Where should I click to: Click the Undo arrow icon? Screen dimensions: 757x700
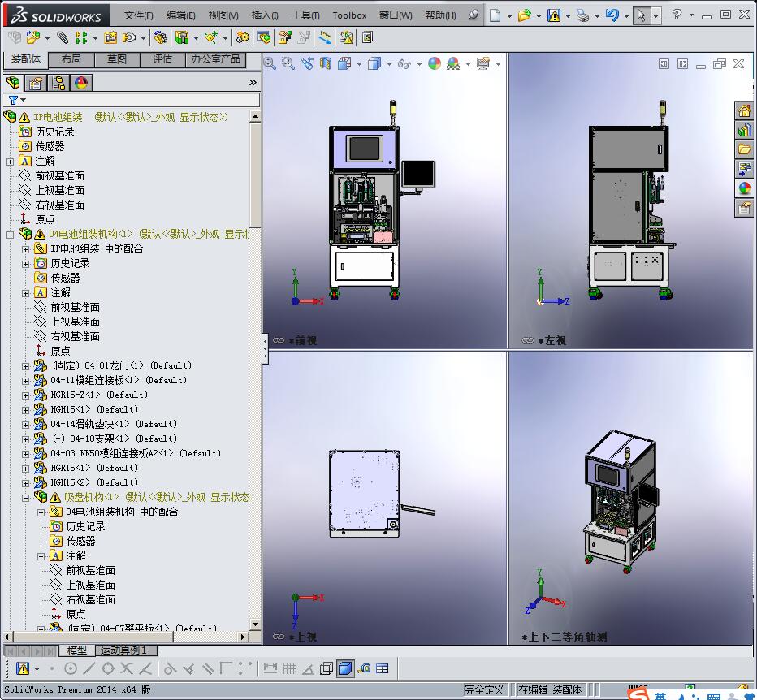(x=612, y=15)
